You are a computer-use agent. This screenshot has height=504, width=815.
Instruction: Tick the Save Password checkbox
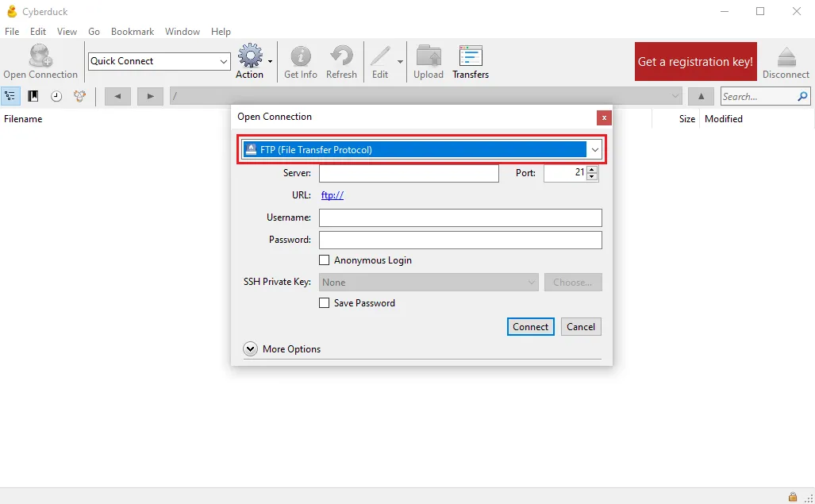324,302
